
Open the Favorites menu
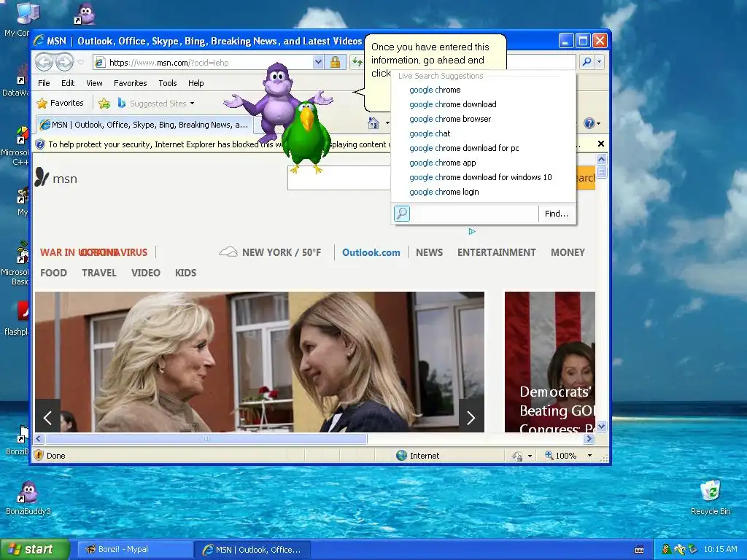click(130, 83)
